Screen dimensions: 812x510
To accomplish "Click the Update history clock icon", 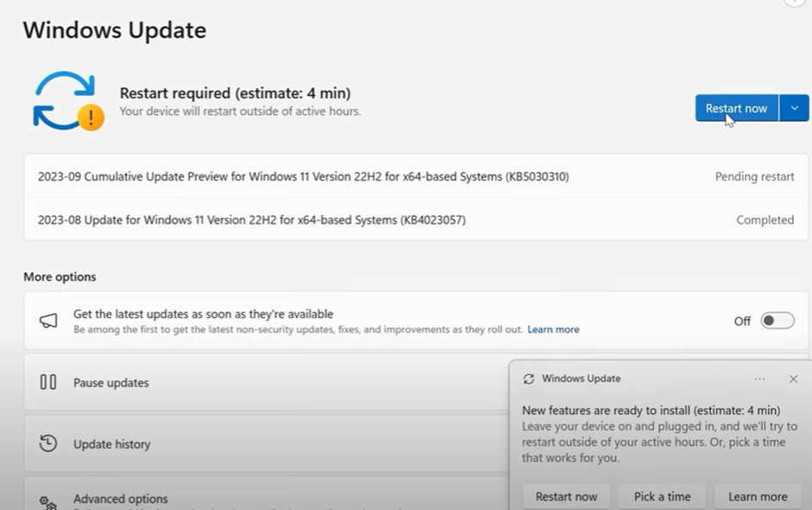I will (49, 443).
